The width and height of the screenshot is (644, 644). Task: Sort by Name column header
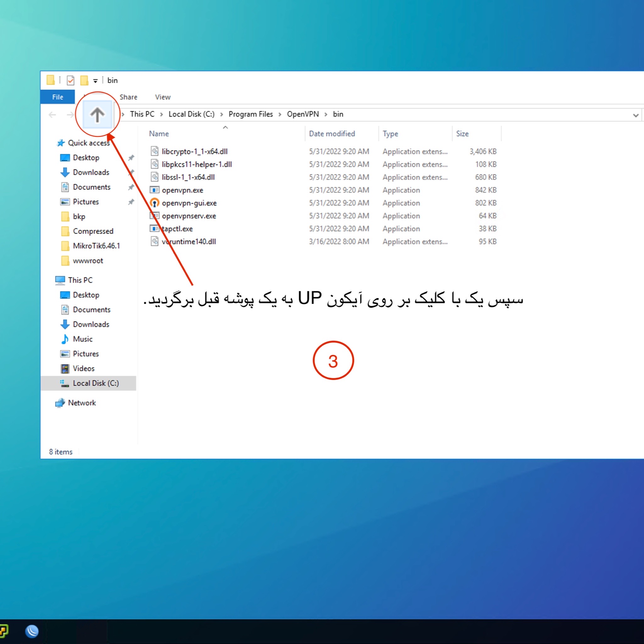(159, 134)
